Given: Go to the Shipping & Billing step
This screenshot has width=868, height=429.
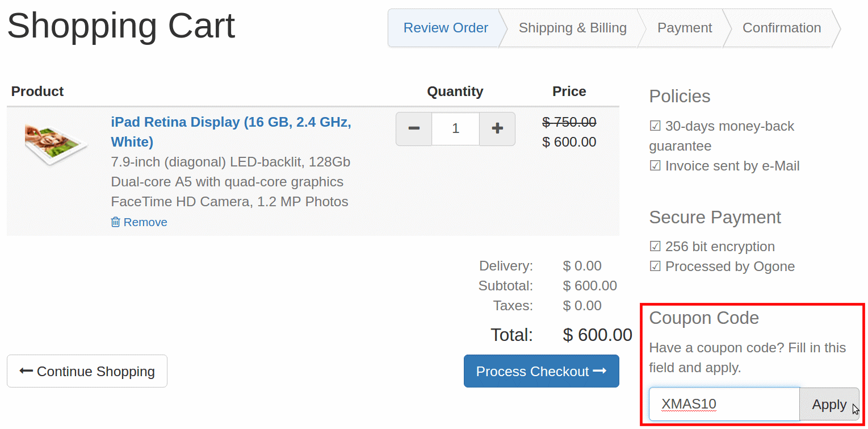Looking at the screenshot, I should 572,28.
